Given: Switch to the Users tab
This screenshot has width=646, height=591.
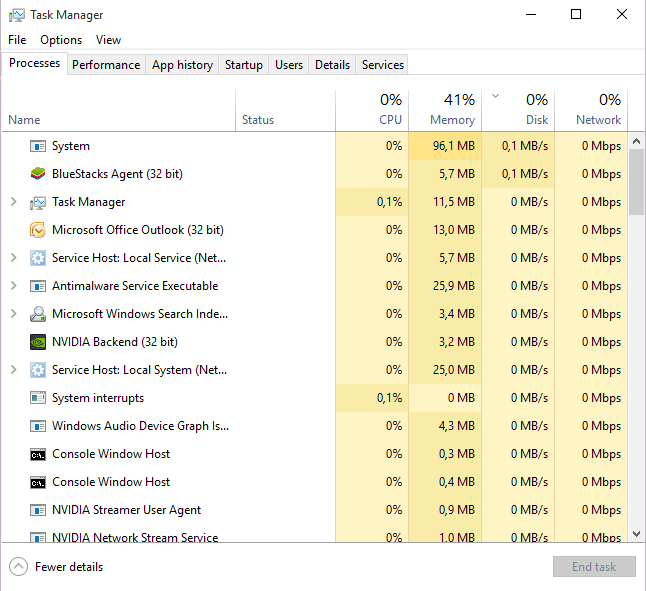Looking at the screenshot, I should pos(289,65).
